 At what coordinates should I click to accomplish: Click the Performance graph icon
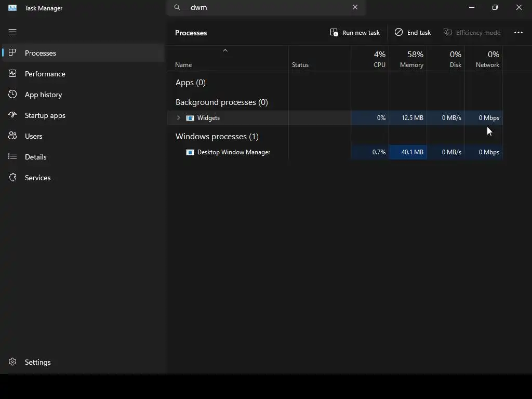pos(12,73)
